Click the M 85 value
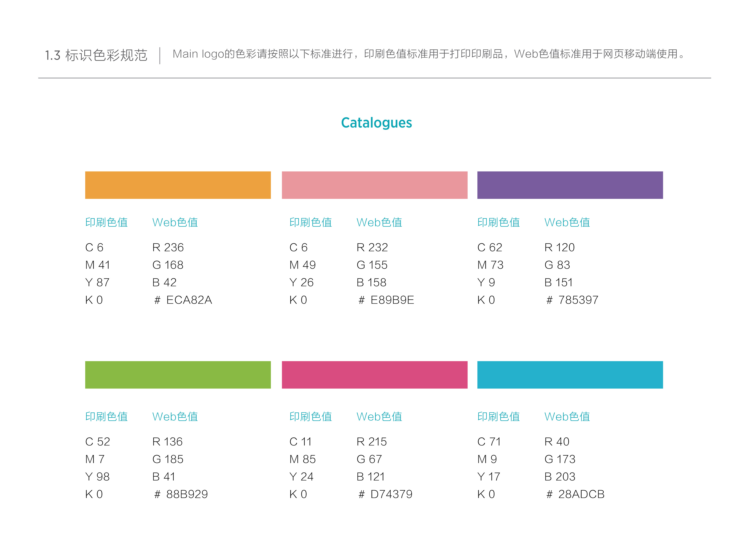 (302, 459)
